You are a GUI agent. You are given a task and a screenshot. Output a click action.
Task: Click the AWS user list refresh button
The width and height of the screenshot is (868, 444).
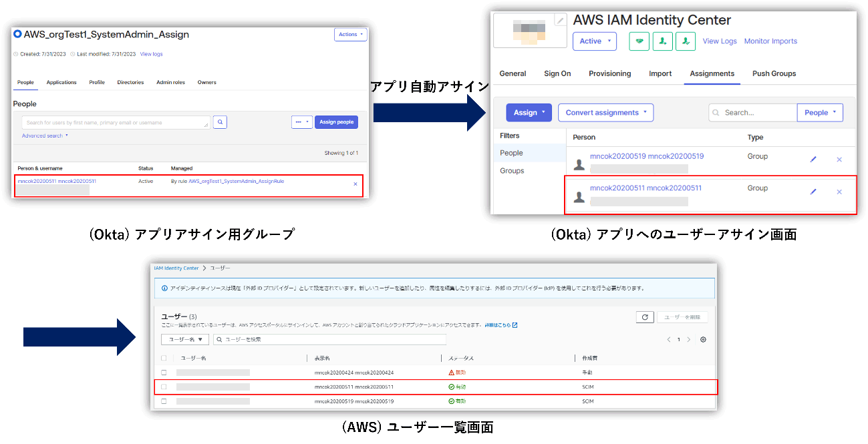click(x=644, y=317)
